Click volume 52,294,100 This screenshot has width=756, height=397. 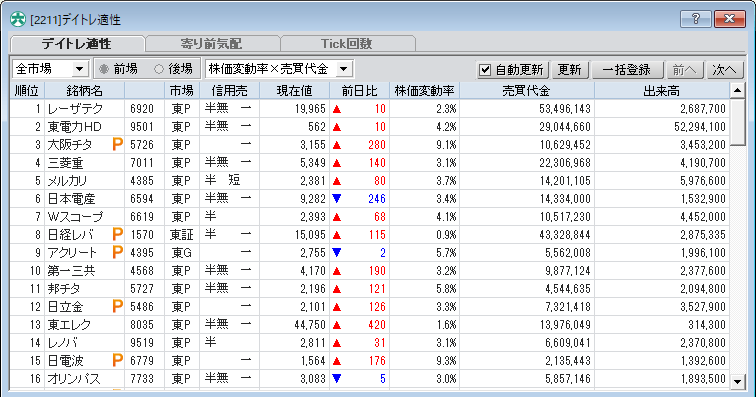point(700,127)
